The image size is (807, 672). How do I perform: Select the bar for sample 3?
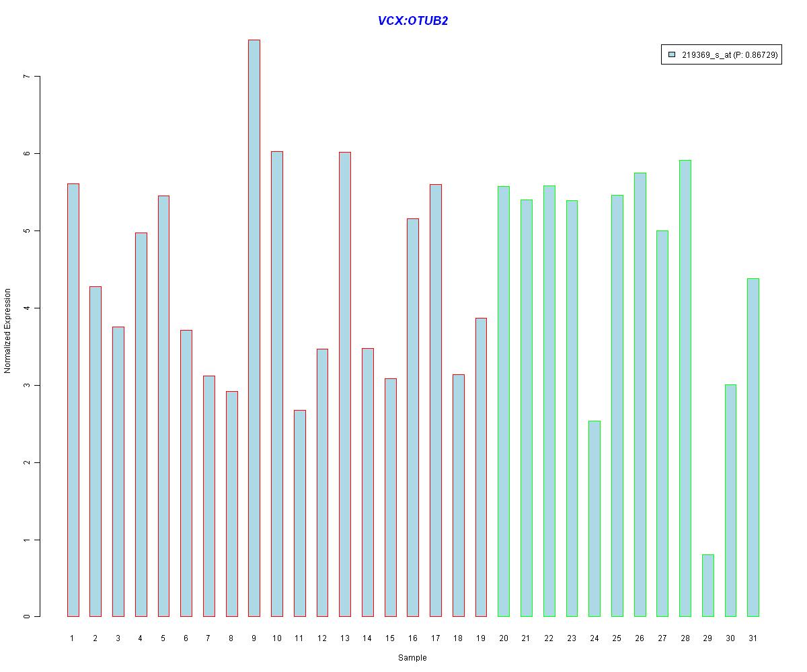click(118, 472)
